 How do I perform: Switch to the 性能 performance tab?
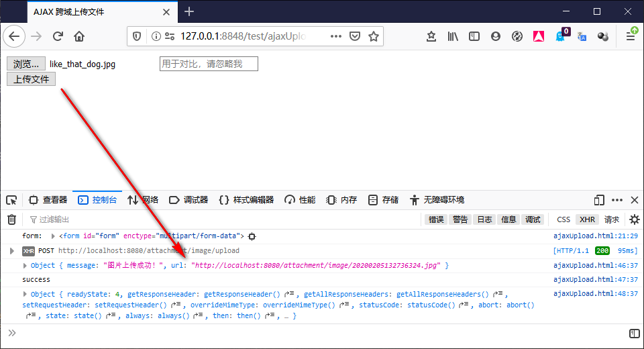point(300,200)
